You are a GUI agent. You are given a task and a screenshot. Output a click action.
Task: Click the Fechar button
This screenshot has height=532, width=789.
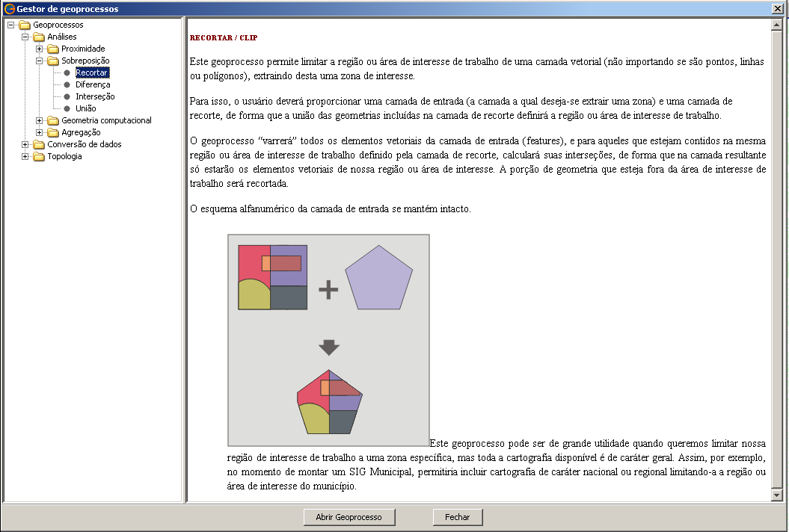[457, 517]
